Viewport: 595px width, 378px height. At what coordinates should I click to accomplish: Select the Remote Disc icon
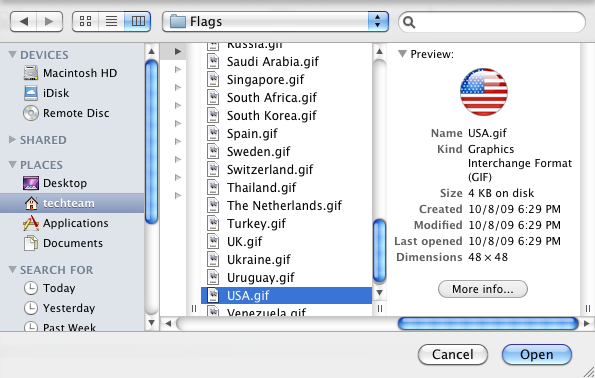click(31, 113)
